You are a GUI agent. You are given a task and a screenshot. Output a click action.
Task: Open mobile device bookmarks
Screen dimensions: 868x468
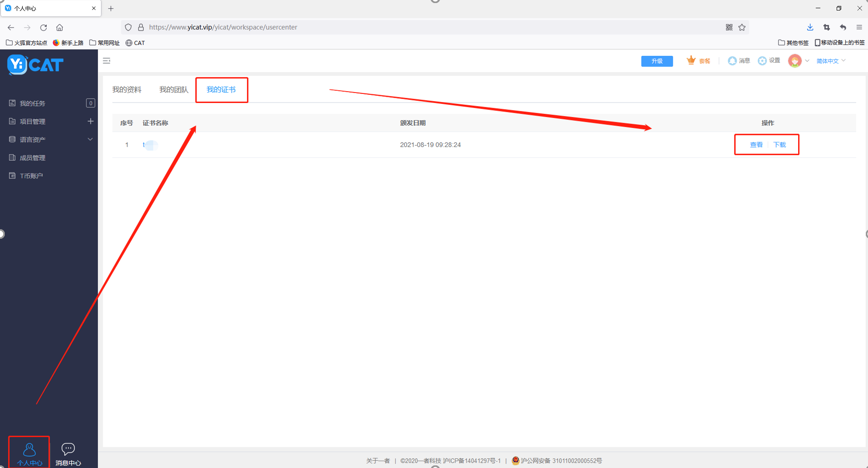(840, 43)
